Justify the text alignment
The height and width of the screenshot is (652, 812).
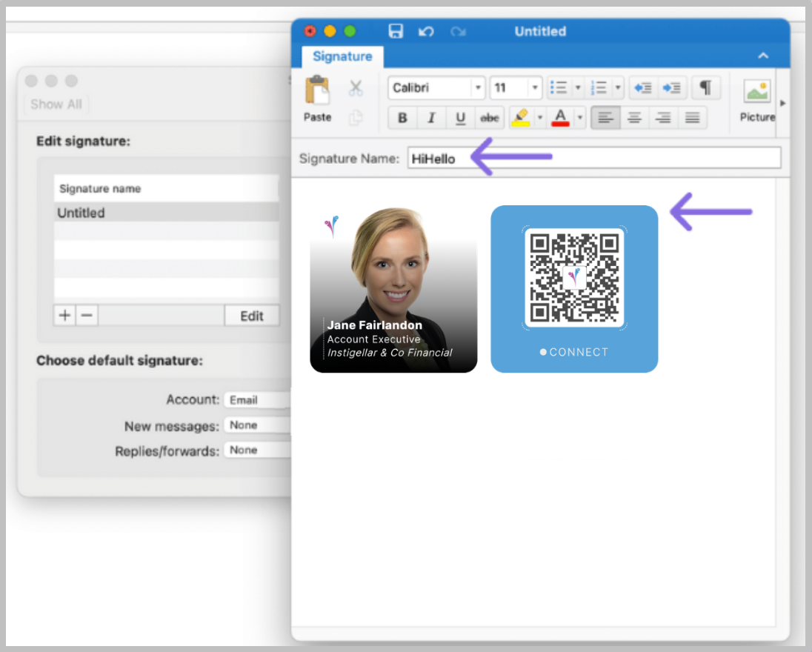pos(693,118)
